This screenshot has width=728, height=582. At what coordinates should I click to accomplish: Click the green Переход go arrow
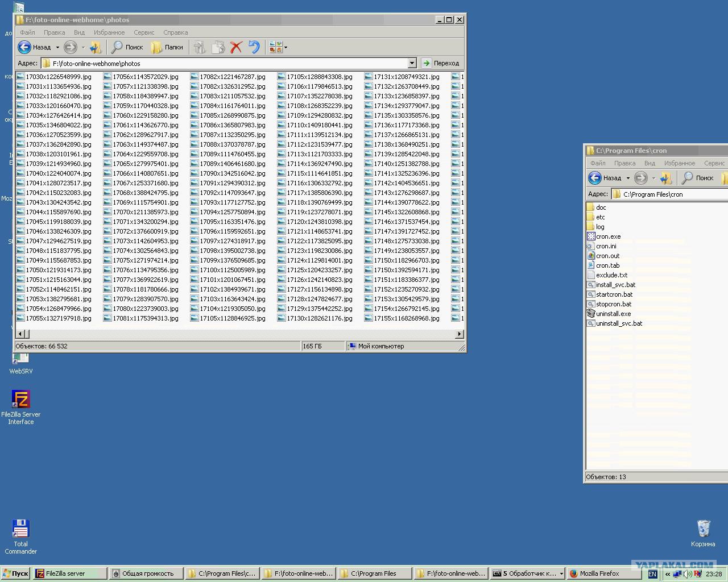pyautogui.click(x=426, y=63)
